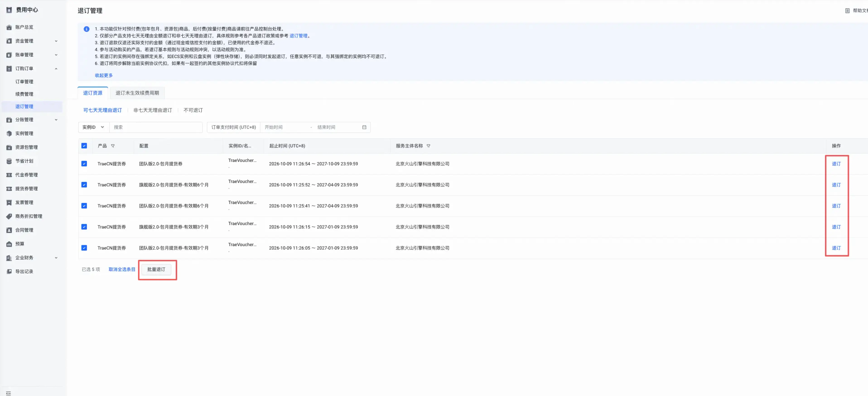Click the 批量退订 button

point(156,269)
